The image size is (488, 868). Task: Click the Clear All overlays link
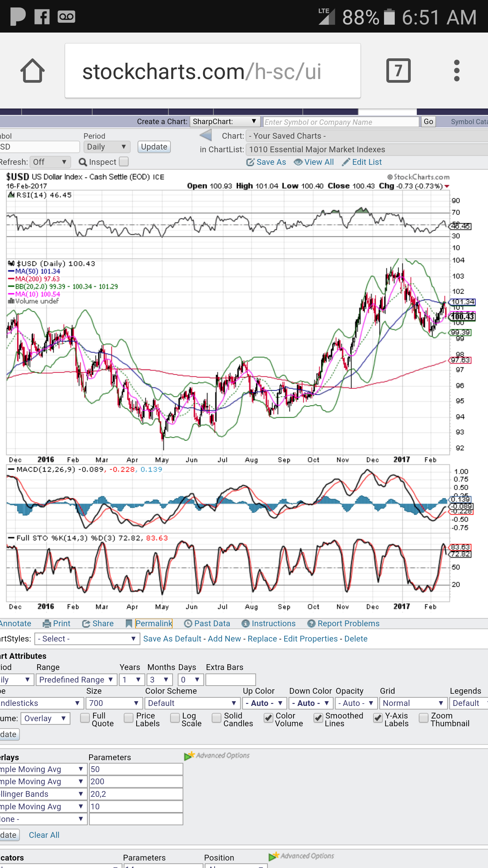point(44,835)
